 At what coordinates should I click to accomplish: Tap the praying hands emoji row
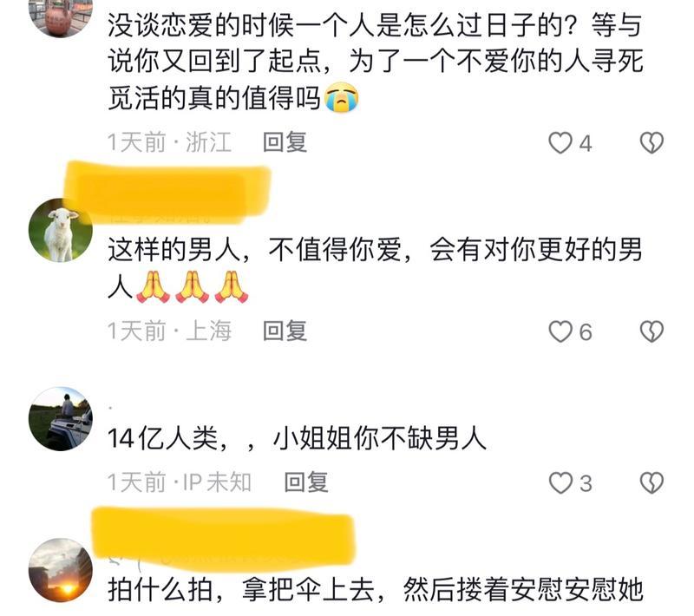coord(192,287)
